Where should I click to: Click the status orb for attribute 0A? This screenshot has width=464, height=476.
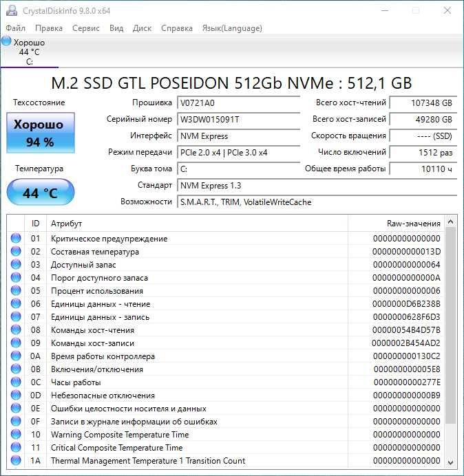tap(16, 356)
